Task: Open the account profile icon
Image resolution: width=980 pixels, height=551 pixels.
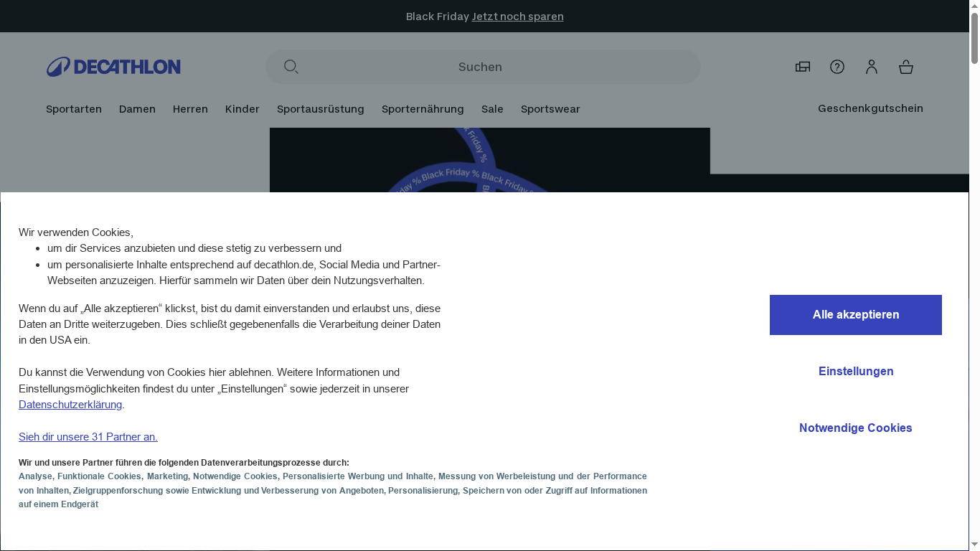Action: 871,67
